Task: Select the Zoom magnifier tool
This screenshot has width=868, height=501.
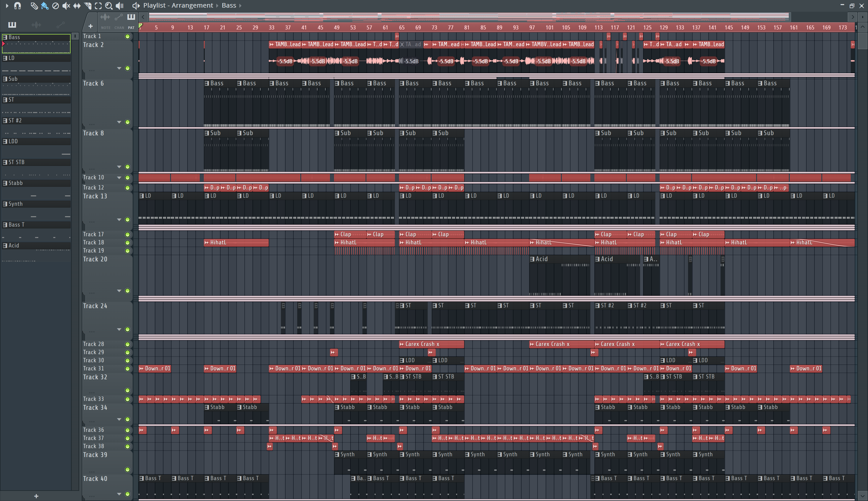Action: click(x=109, y=6)
